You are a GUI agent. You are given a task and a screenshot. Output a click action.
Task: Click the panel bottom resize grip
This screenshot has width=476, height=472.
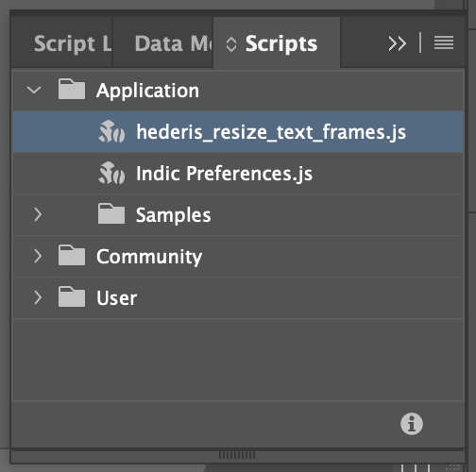tap(237, 455)
